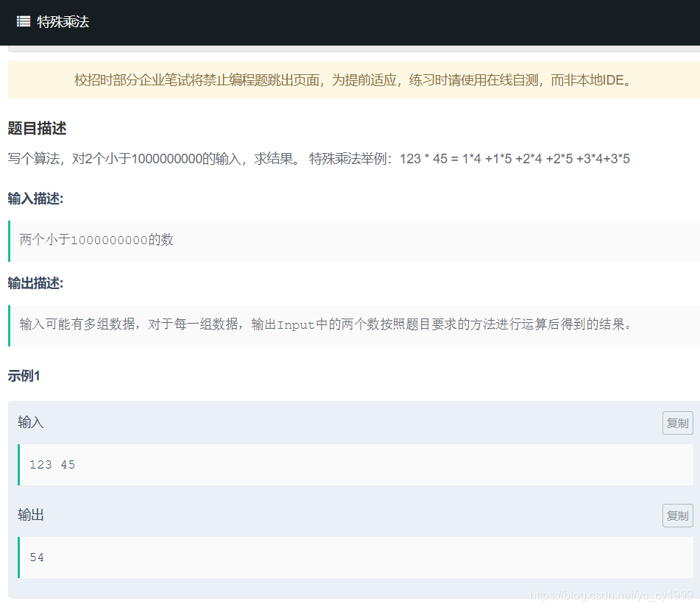Image resolution: width=700 pixels, height=609 pixels.
Task: Select the 输入描述: heading
Action: coord(35,199)
